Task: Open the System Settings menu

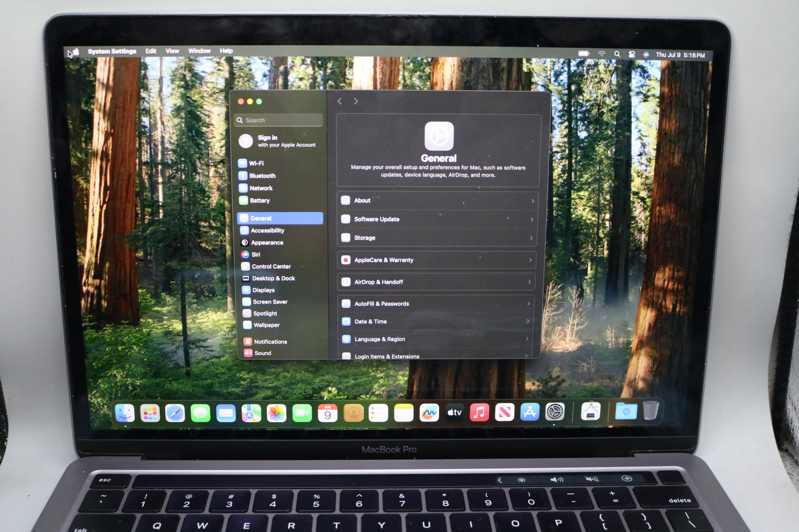Action: 112,51
